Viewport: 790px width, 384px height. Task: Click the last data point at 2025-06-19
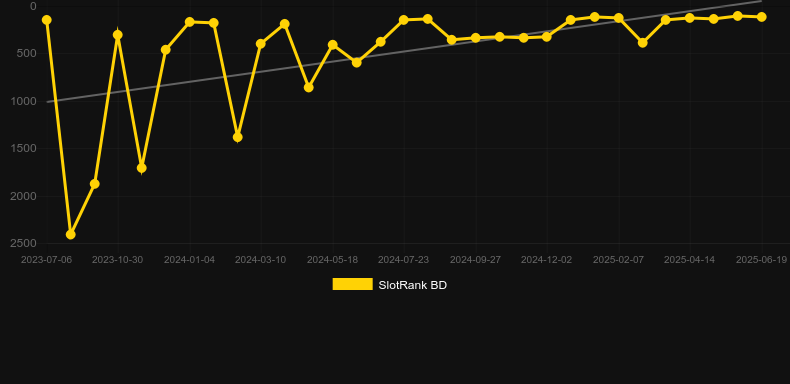[761, 17]
